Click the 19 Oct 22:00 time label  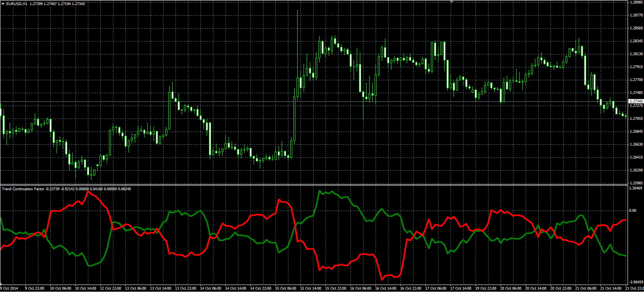coord(486,288)
